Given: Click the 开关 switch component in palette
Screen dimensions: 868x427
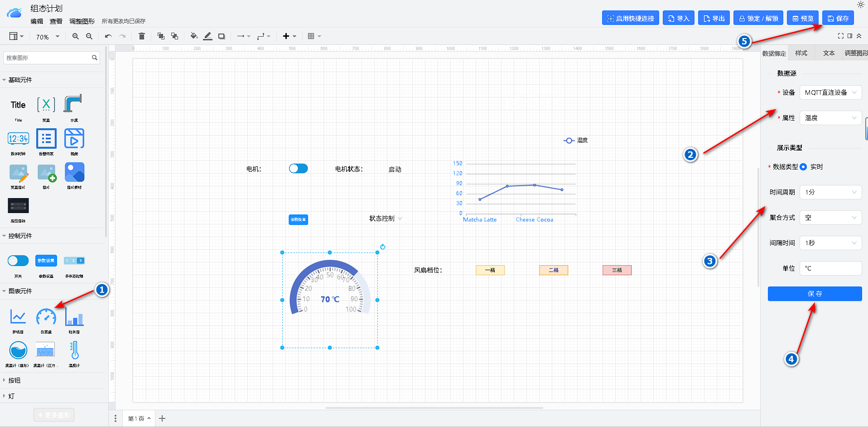Looking at the screenshot, I should (18, 261).
